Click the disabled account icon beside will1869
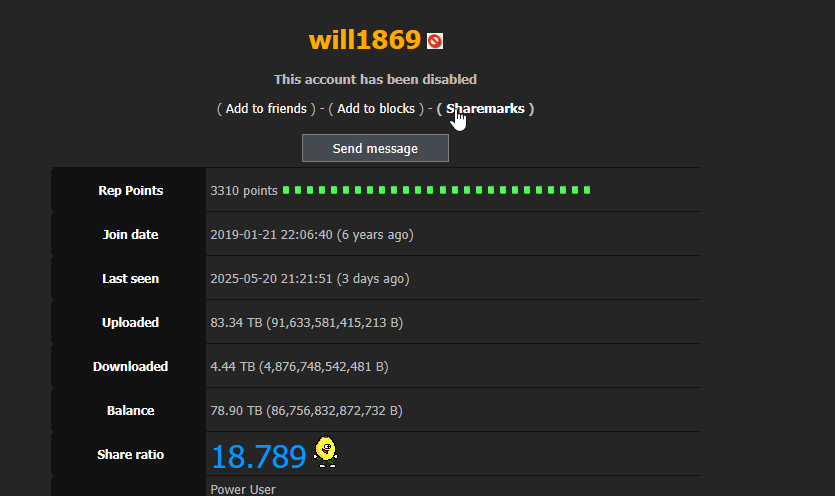 click(435, 41)
